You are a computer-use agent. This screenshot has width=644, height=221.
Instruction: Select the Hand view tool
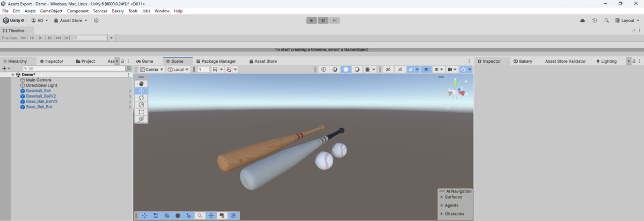141,84
